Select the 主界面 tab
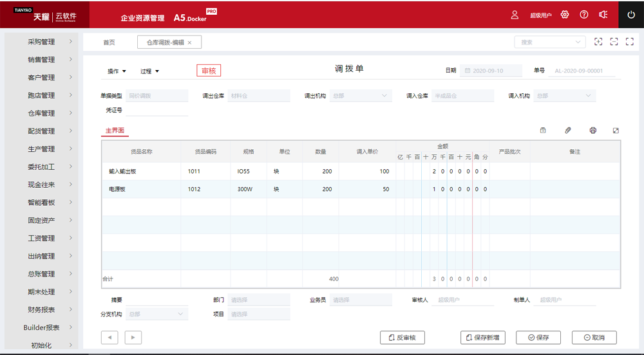644x355 pixels. tap(115, 131)
